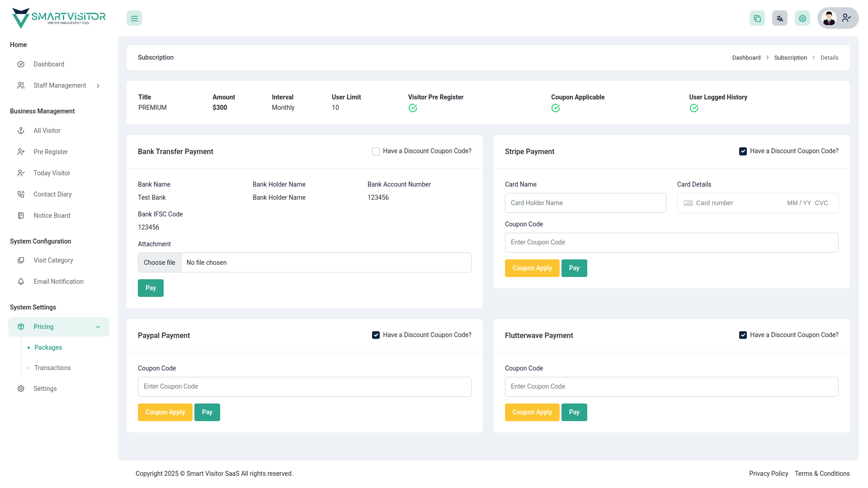Open the Notice Board page
868x488 pixels.
[52, 215]
